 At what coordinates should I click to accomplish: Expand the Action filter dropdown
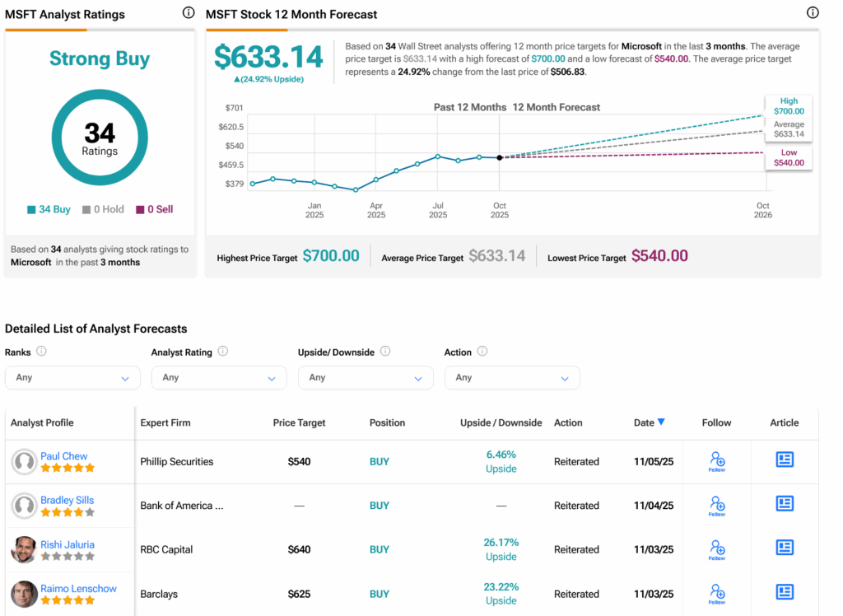click(x=512, y=378)
